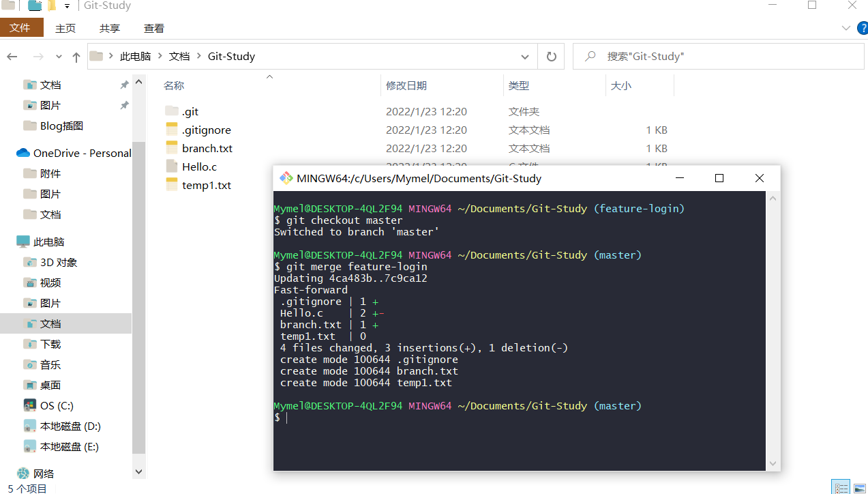Open 音乐 folder in sidebar
This screenshot has width=868, height=494.
click(x=42, y=364)
